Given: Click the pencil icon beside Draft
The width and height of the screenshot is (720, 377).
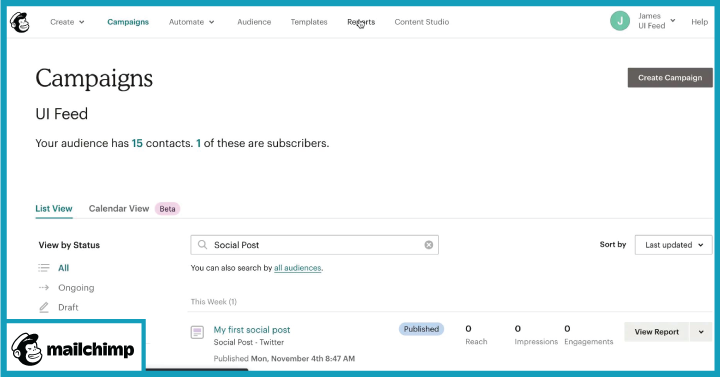Looking at the screenshot, I should coord(44,307).
